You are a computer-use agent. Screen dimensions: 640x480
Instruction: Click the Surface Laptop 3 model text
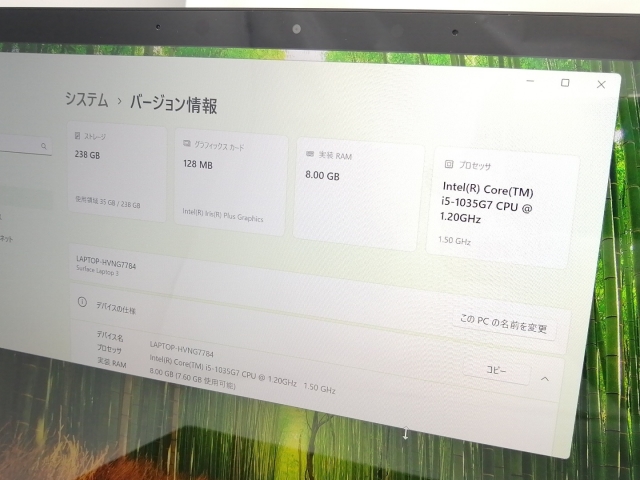[97, 271]
